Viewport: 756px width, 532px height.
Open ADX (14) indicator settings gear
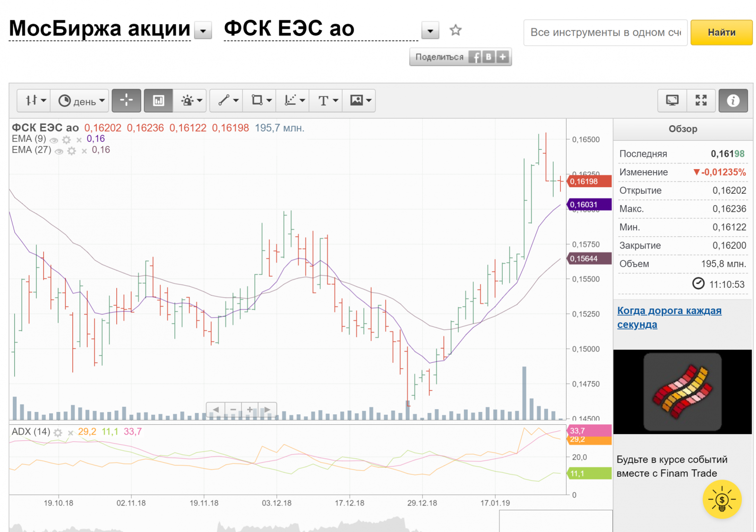[x=58, y=433]
